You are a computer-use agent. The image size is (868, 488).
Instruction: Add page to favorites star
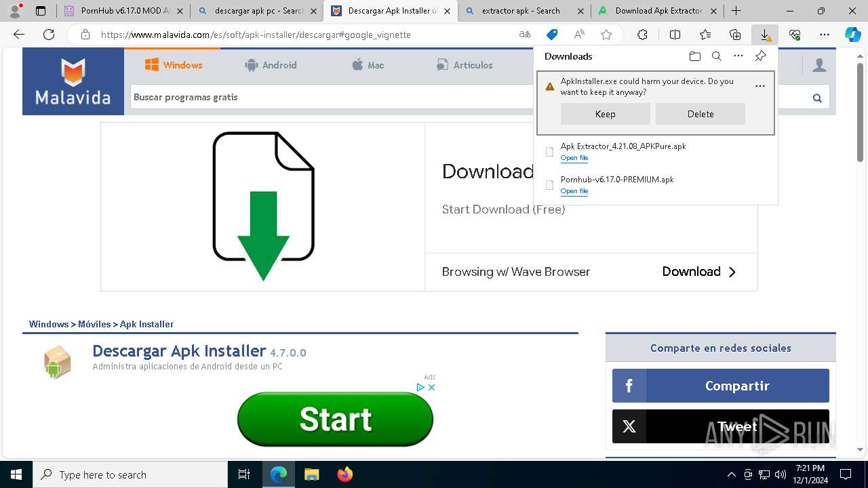click(606, 35)
